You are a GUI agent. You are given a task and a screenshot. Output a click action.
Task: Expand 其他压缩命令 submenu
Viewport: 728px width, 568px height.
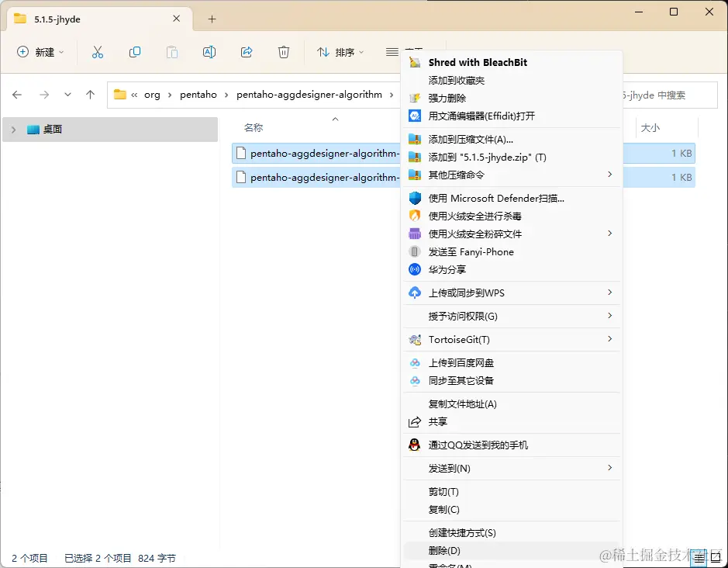coord(512,175)
